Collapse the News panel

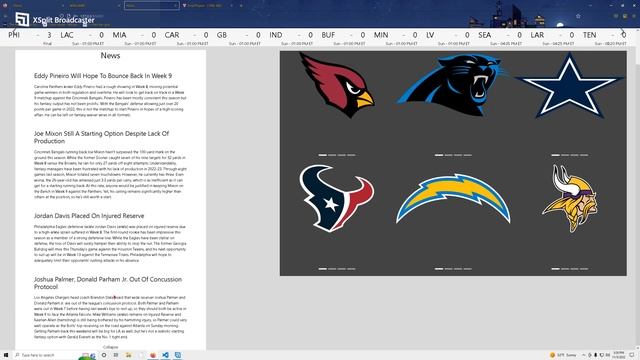110,347
